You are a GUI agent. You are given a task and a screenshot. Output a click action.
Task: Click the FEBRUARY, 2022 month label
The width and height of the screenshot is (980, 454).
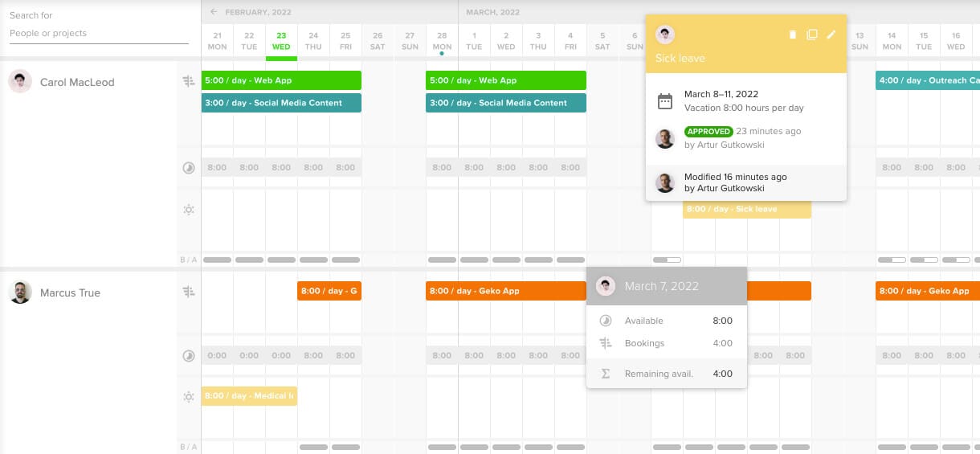pos(259,13)
